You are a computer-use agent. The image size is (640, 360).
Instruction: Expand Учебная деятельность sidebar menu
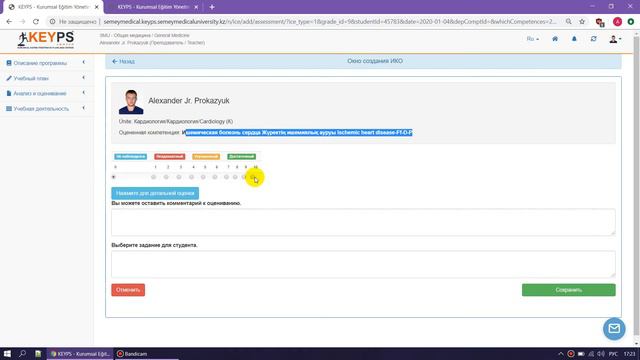click(x=46, y=109)
